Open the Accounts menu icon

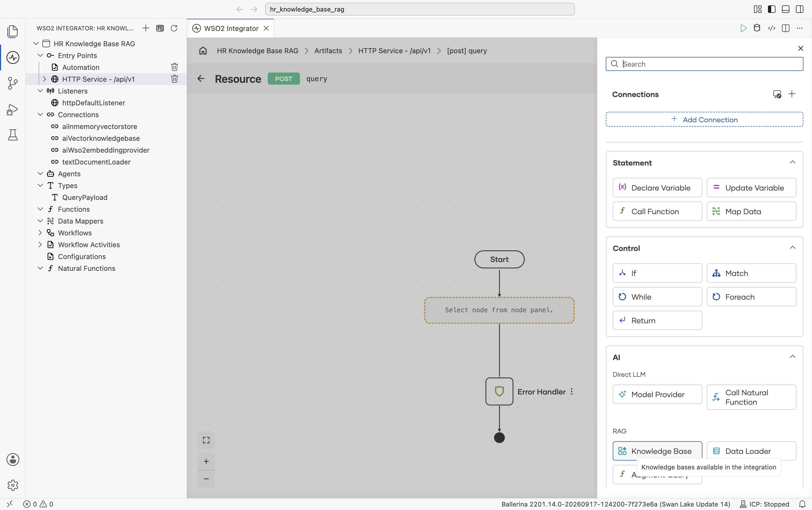(x=12, y=459)
